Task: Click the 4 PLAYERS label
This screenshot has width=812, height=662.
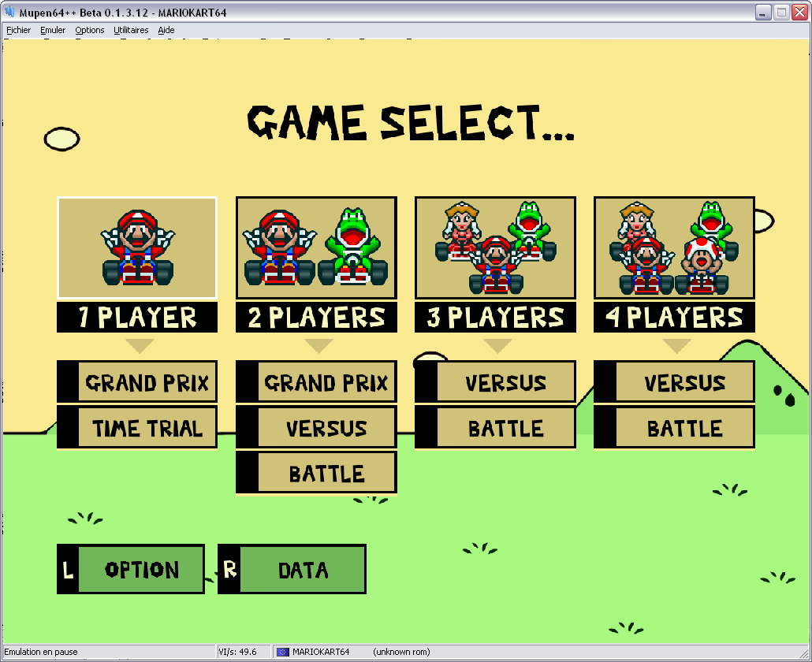Action: [674, 318]
